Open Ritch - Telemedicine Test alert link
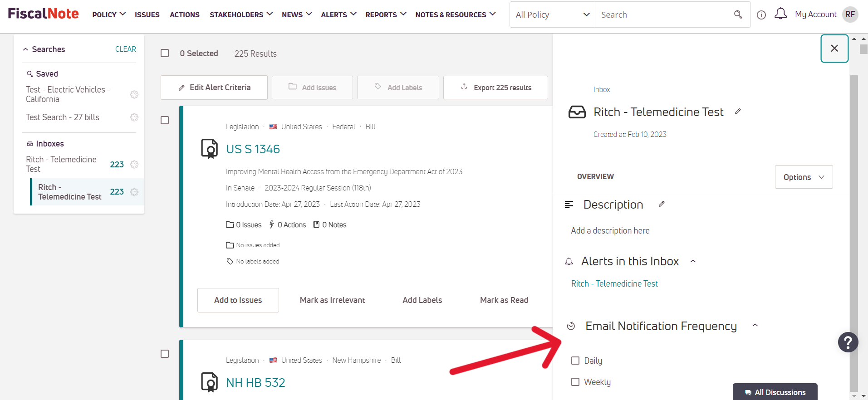The image size is (868, 400). click(614, 283)
